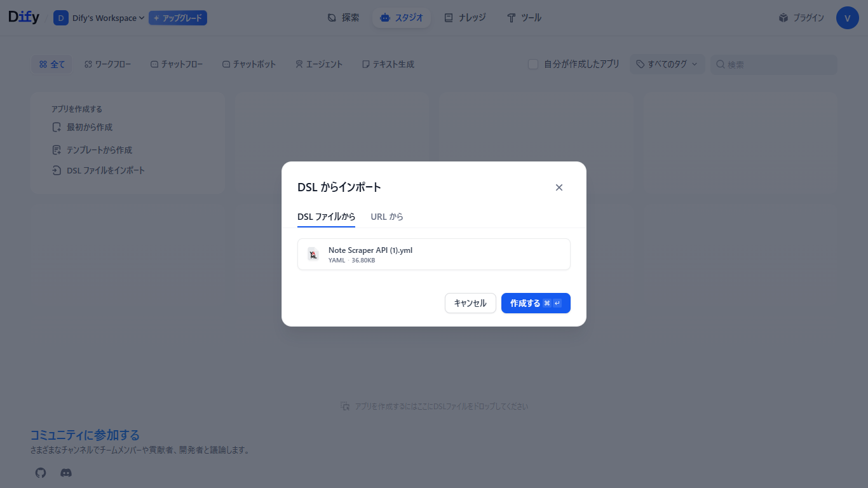Open すべてのタグ tags dropdown

coord(667,64)
